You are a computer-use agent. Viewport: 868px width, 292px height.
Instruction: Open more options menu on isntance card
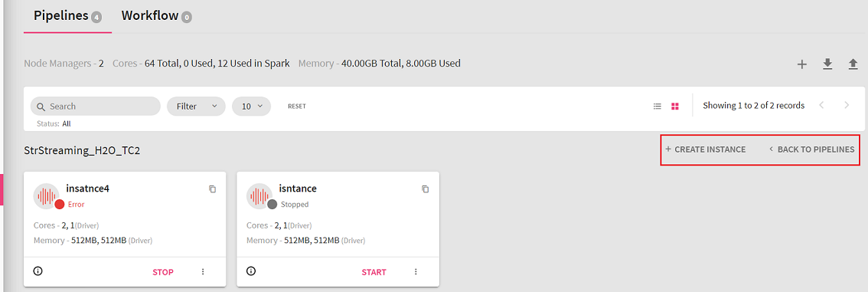pos(416,271)
